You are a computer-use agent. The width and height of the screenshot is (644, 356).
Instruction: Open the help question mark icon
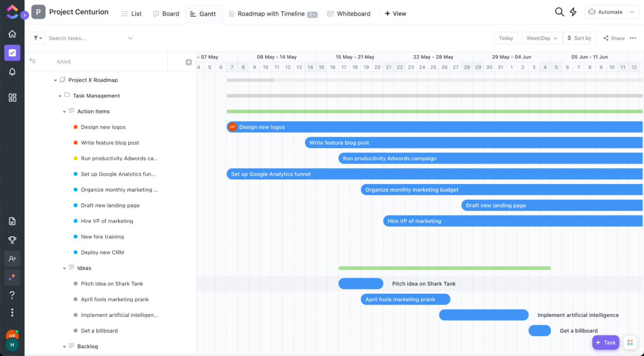click(12, 295)
